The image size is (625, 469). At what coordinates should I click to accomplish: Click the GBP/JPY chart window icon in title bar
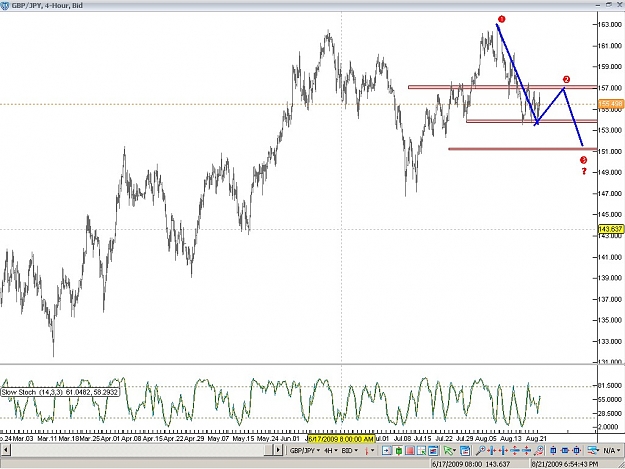[x=5, y=6]
